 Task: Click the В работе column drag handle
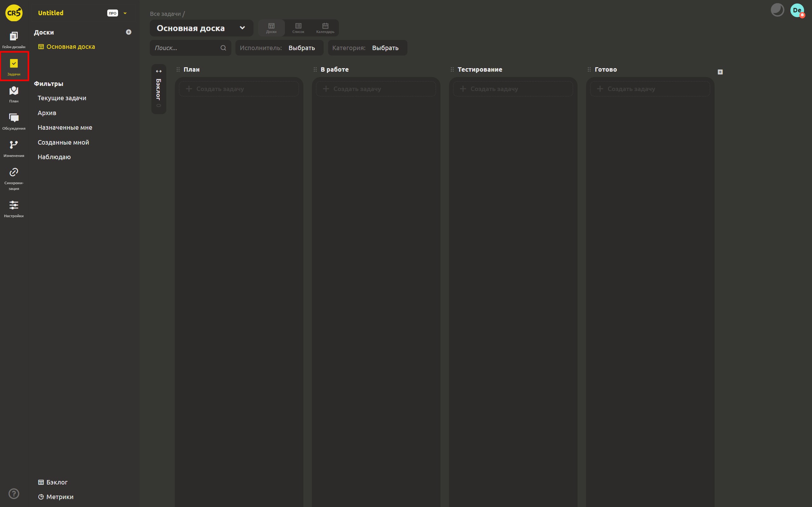click(315, 69)
